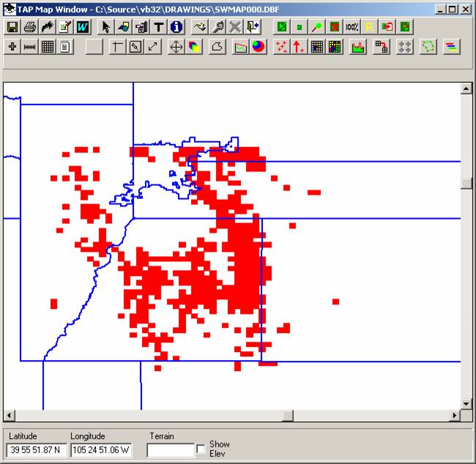The width and height of the screenshot is (476, 464).
Task: Click the gray four plus signs icon
Action: coord(405,47)
